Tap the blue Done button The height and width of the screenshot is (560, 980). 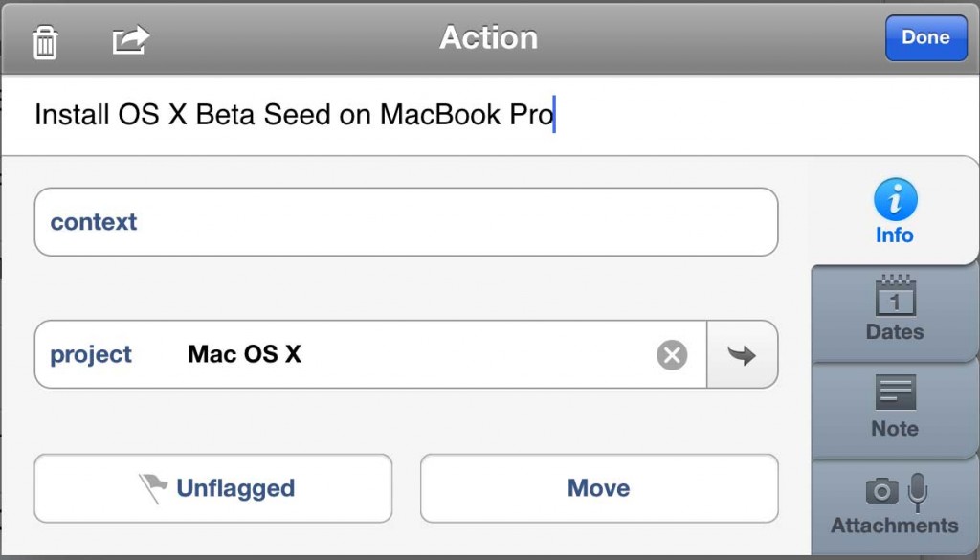click(x=925, y=37)
